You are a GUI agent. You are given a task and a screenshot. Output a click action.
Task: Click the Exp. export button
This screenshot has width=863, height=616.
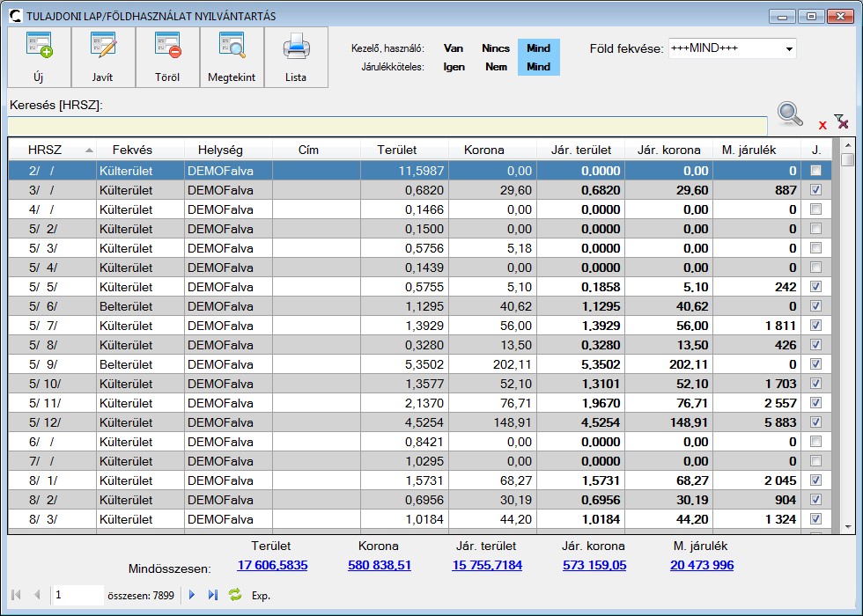pos(262,596)
